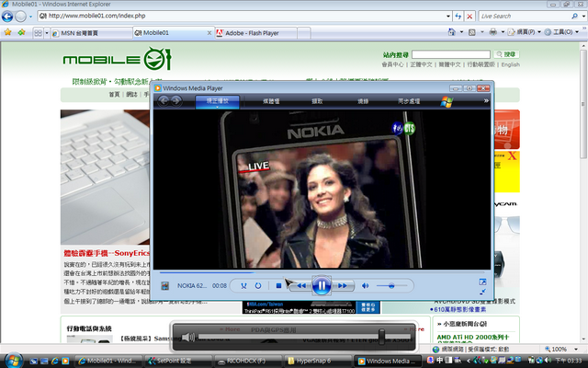Open the Tools menu (工具(O))

561,32
